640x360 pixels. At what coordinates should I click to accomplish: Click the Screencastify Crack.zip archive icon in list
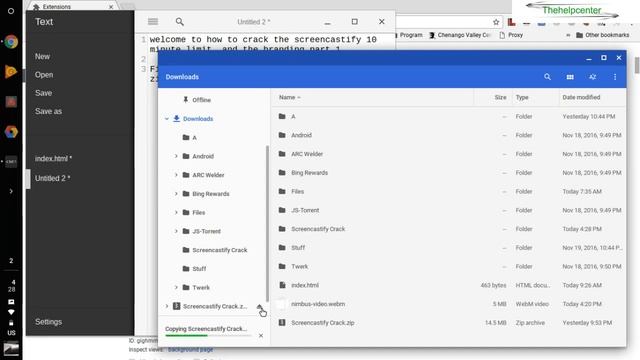click(282, 322)
